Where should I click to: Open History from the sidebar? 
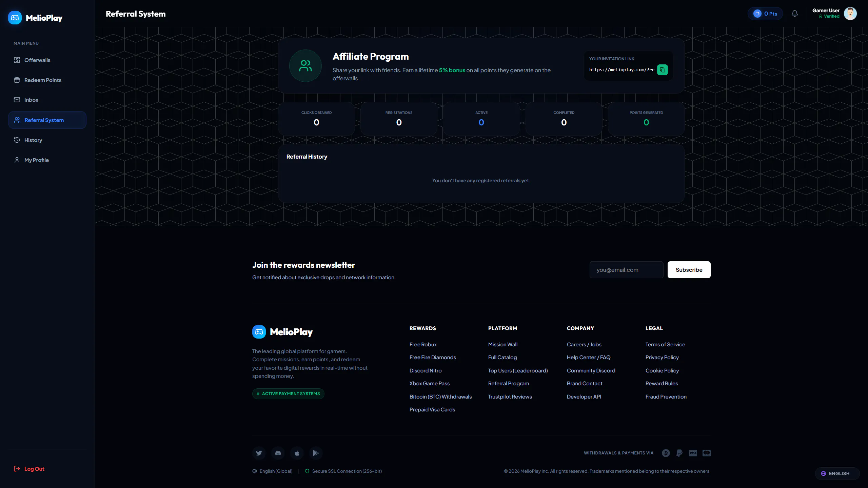pos(47,140)
